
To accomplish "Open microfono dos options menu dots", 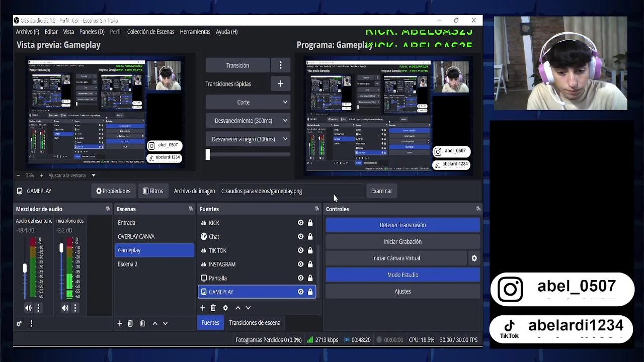I will (75, 308).
